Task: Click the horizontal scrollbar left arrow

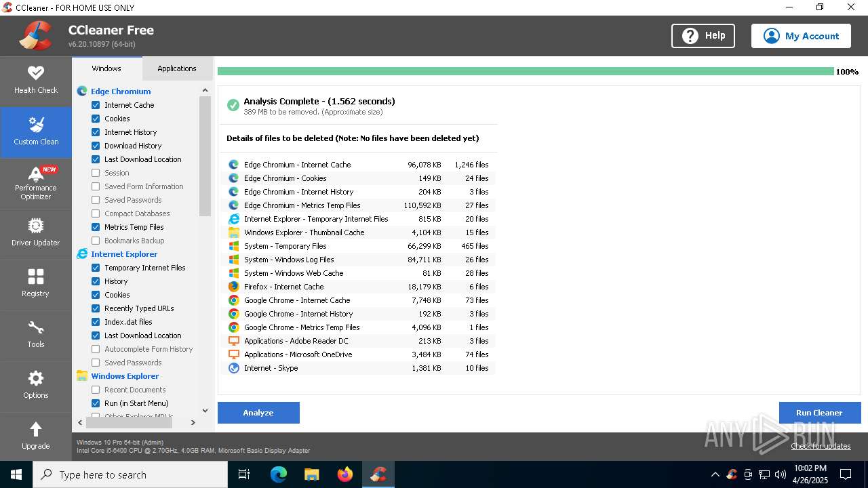Action: [80, 422]
